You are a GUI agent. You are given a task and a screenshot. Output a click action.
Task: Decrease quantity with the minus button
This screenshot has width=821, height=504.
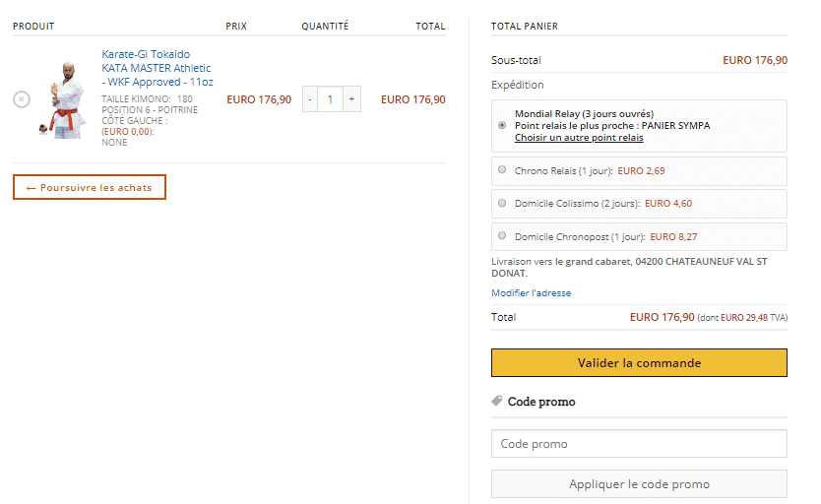310,99
